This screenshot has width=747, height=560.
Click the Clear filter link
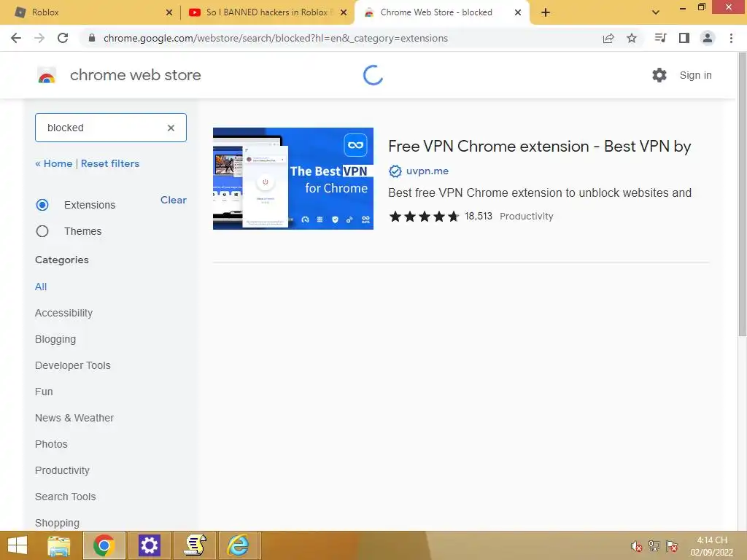click(174, 200)
